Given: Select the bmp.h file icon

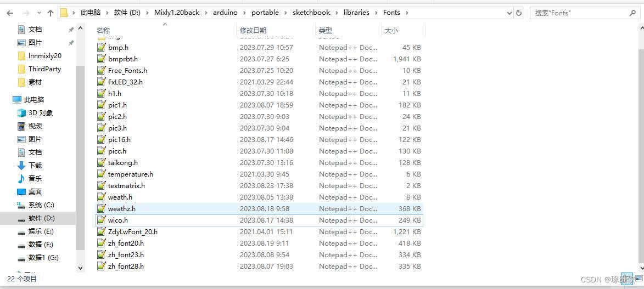Looking at the screenshot, I should (101, 47).
